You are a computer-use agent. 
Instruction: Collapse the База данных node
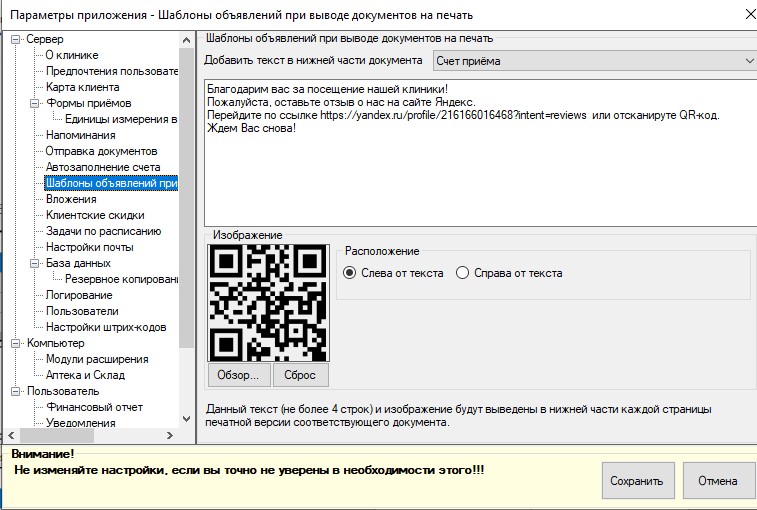(34, 263)
